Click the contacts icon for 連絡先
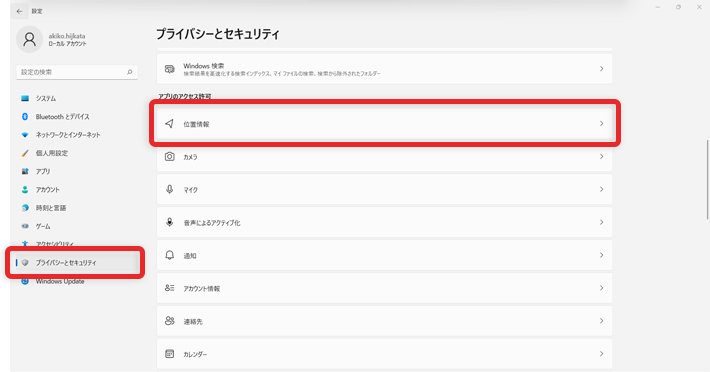The width and height of the screenshot is (710, 372). [x=169, y=321]
